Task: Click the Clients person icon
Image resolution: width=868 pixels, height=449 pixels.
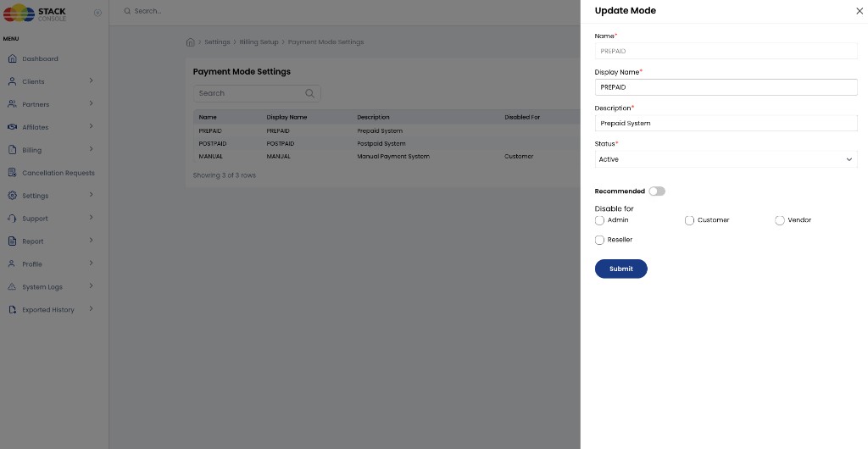Action: click(12, 81)
